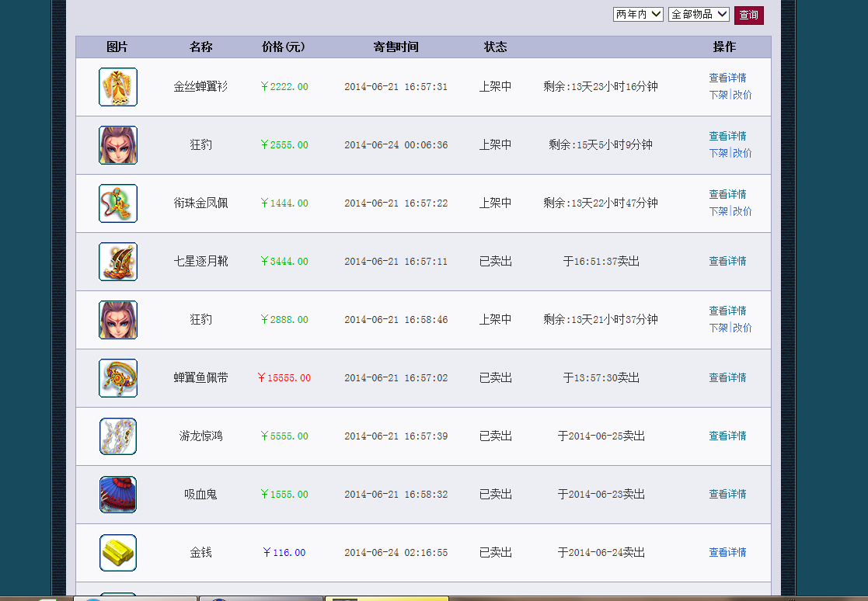Click the 金丝蝉翼衫 item icon
This screenshot has height=601, width=868.
118,87
